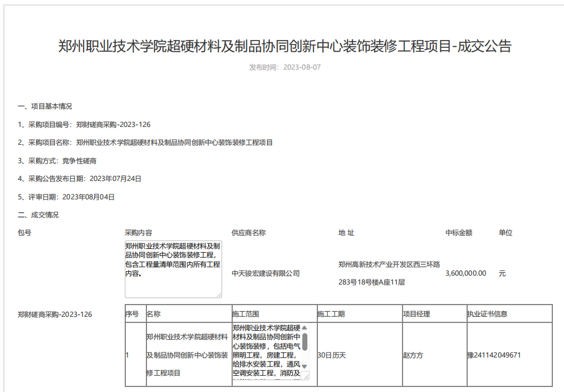Click the unit value 元
The width and height of the screenshot is (564, 392).
tap(502, 273)
